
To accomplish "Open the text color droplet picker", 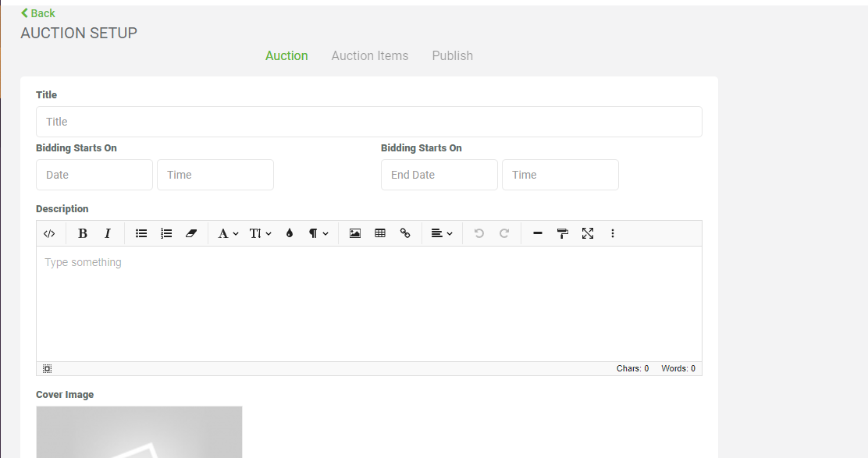I will 289,233.
